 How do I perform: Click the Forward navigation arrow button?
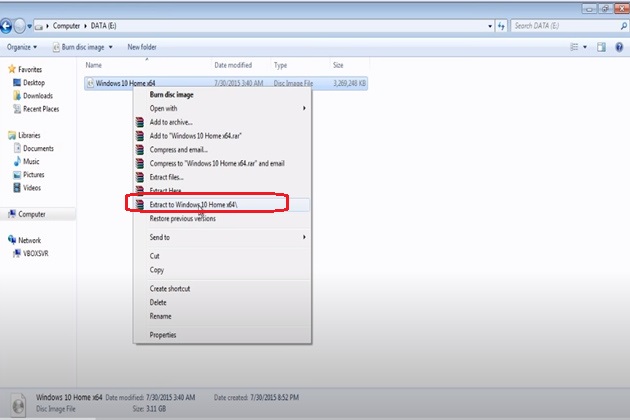pyautogui.click(x=19, y=26)
